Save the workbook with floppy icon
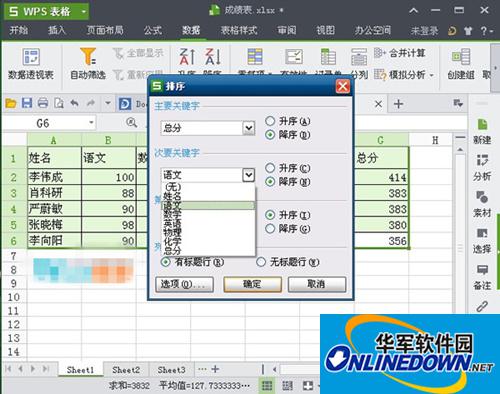500x394 pixels. pyautogui.click(x=27, y=103)
